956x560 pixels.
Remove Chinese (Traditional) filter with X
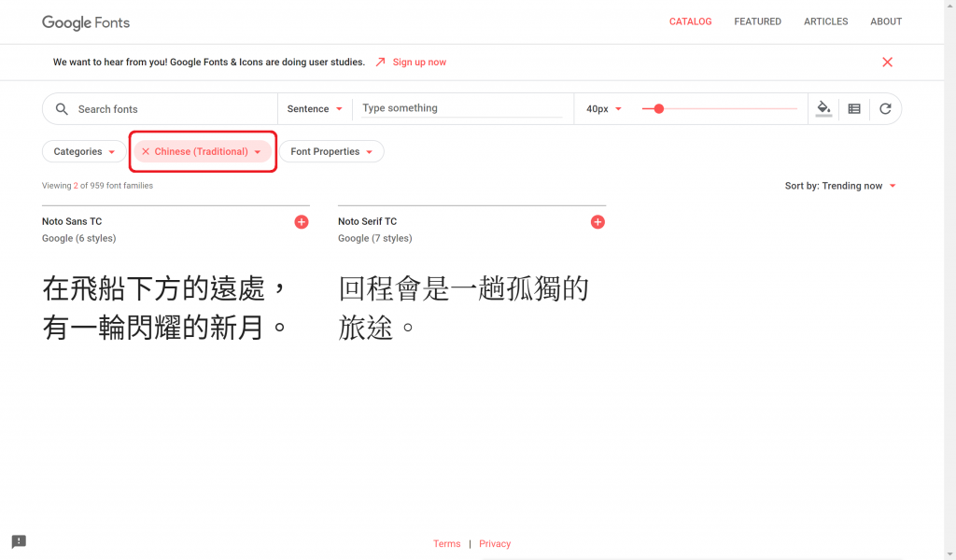(x=145, y=151)
